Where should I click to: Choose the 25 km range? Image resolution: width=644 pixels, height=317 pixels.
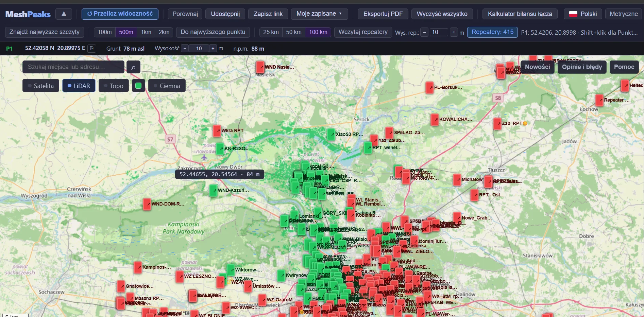click(x=271, y=32)
